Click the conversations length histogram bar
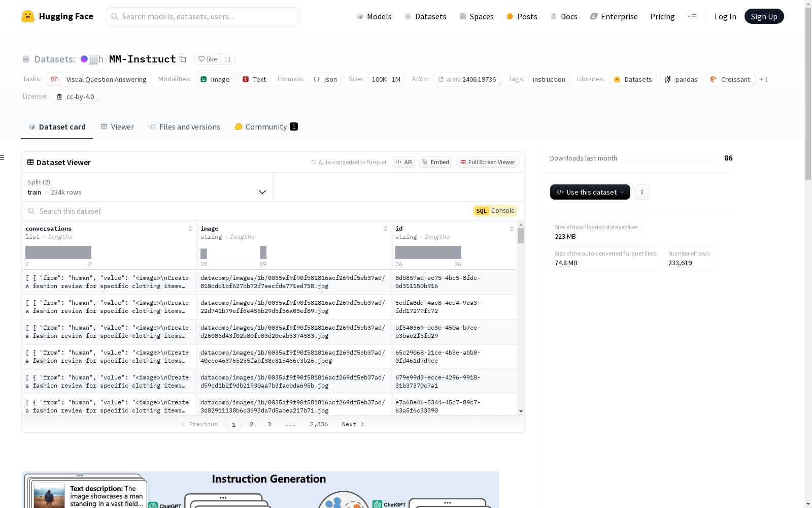The image size is (812, 508). pos(58,252)
